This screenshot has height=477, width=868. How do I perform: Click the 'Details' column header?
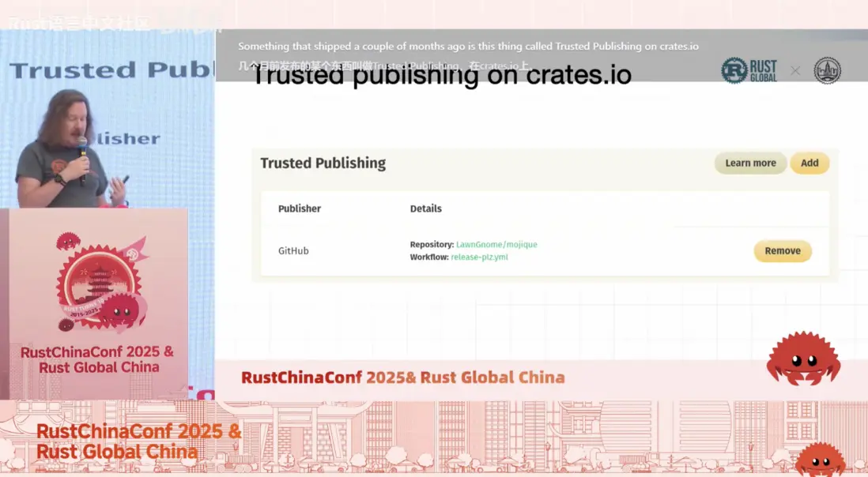425,208
